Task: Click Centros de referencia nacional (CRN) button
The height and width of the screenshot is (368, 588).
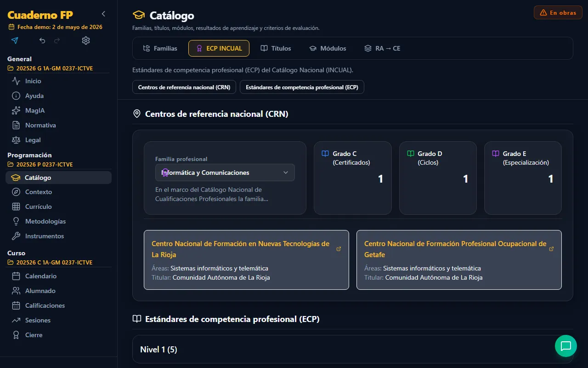Action: (x=184, y=87)
